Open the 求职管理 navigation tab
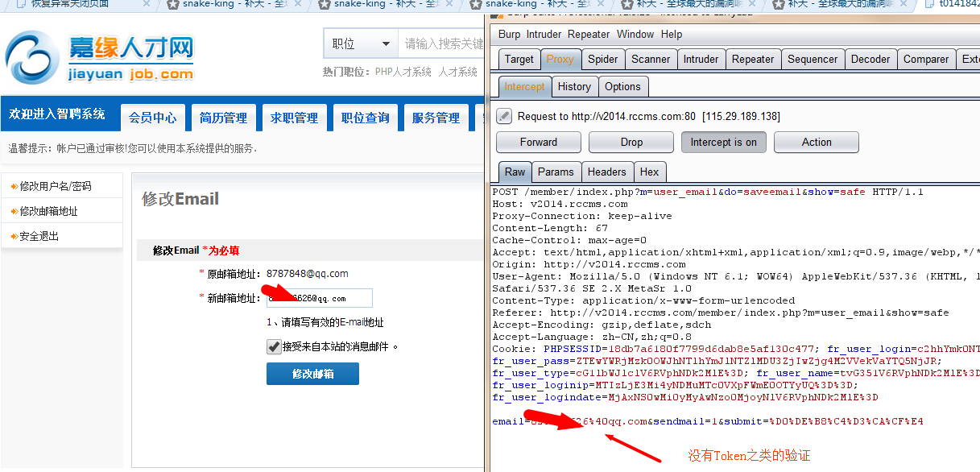The width and height of the screenshot is (980, 472). point(295,118)
